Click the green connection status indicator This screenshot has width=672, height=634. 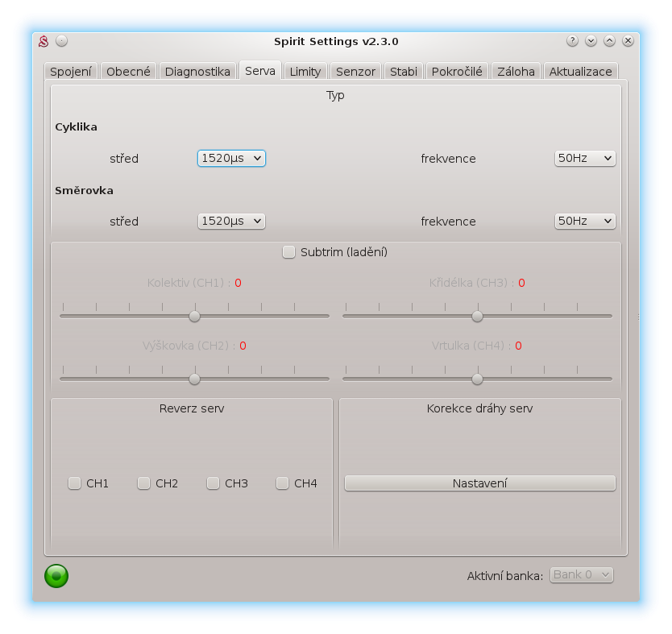(x=56, y=575)
